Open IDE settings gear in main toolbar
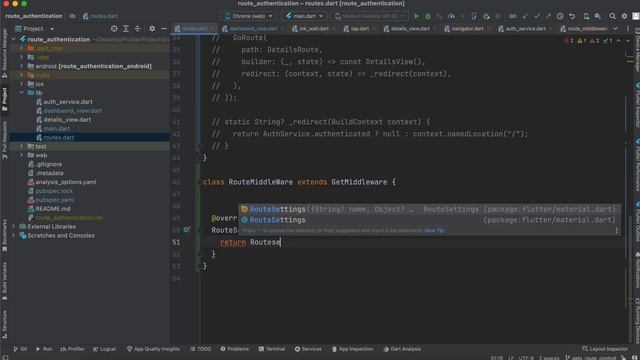The height and width of the screenshot is (360, 640). pyautogui.click(x=624, y=16)
